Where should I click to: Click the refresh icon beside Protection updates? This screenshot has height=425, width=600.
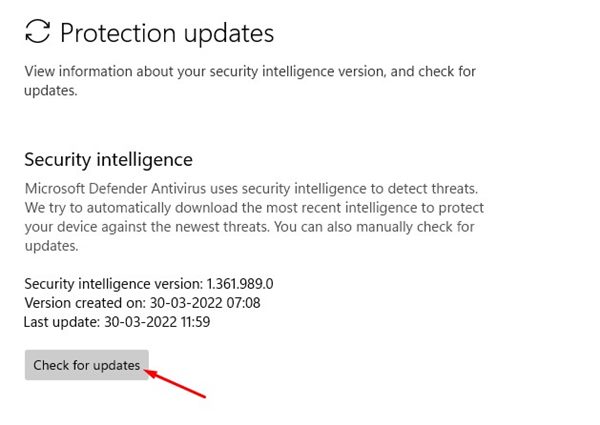(x=38, y=32)
